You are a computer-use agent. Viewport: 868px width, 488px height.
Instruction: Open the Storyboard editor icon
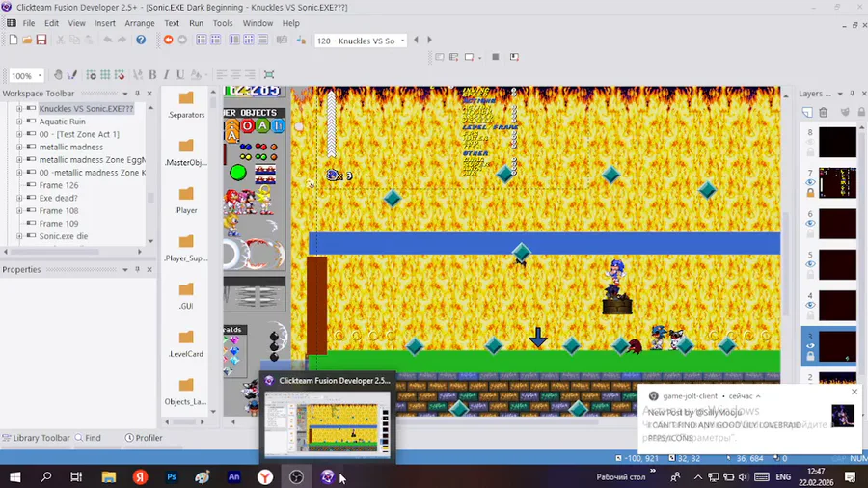pos(202,40)
